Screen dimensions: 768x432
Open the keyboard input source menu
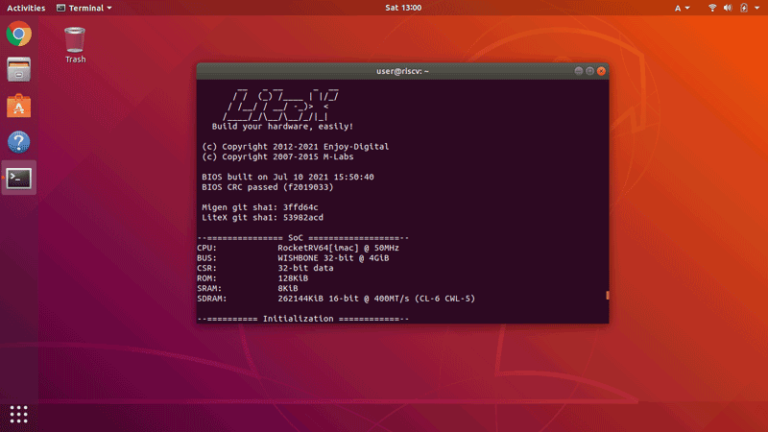point(680,7)
